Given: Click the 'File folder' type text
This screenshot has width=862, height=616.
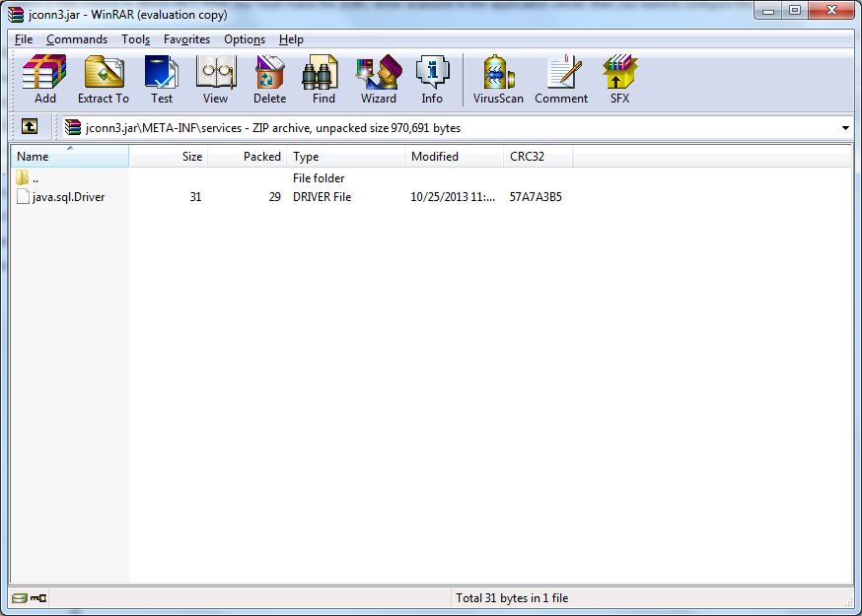Looking at the screenshot, I should [319, 178].
